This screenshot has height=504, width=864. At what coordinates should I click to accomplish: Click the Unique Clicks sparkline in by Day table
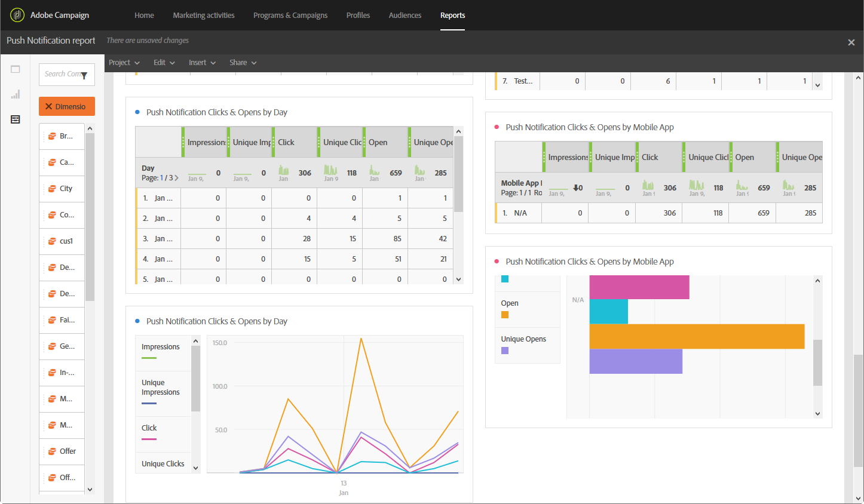(x=330, y=170)
